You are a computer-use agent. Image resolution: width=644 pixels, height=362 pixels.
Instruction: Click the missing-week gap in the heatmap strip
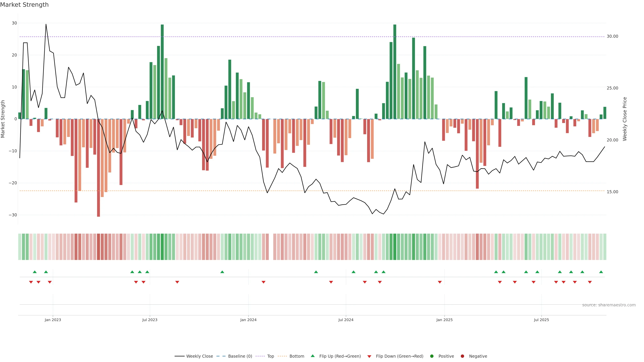271,247
